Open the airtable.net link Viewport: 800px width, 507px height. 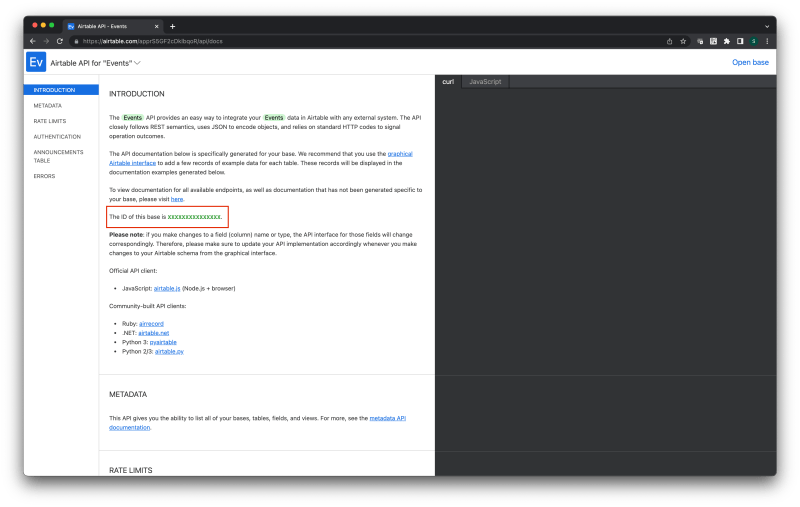(x=154, y=333)
